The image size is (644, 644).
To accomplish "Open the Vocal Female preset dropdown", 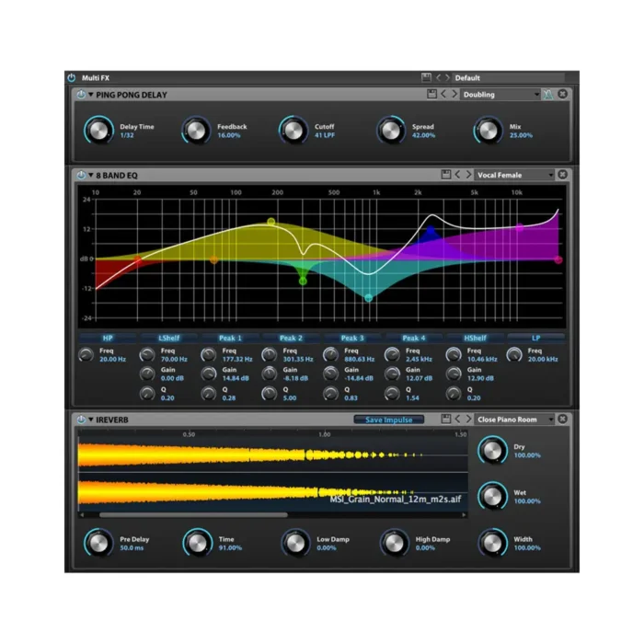I will tap(514, 175).
